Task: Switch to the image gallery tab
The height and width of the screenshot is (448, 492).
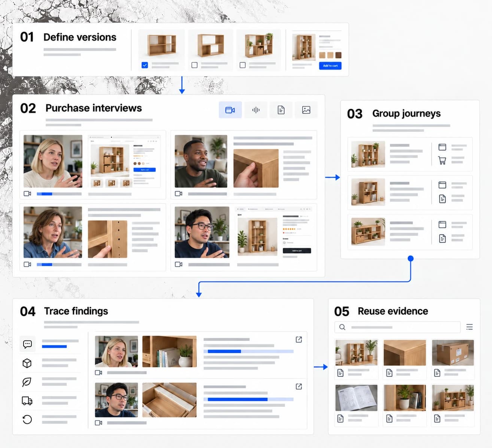Action: pyautogui.click(x=306, y=110)
